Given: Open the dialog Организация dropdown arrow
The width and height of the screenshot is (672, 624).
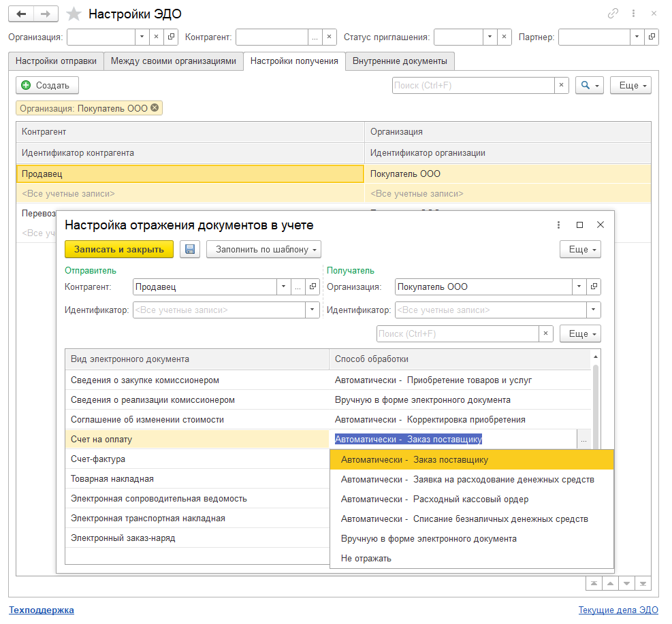Looking at the screenshot, I should pyautogui.click(x=579, y=287).
